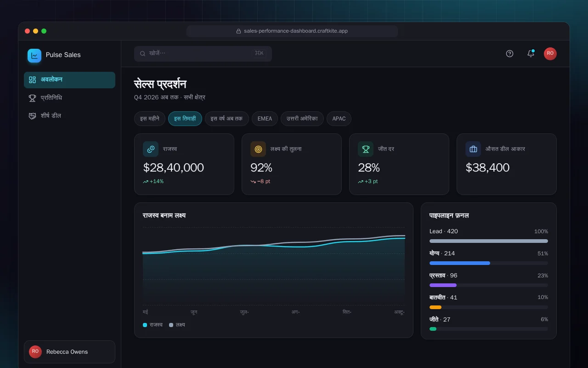The width and height of the screenshot is (588, 368).
Task: Select the इस वर्ष अब तक filter chip
Action: click(x=227, y=119)
